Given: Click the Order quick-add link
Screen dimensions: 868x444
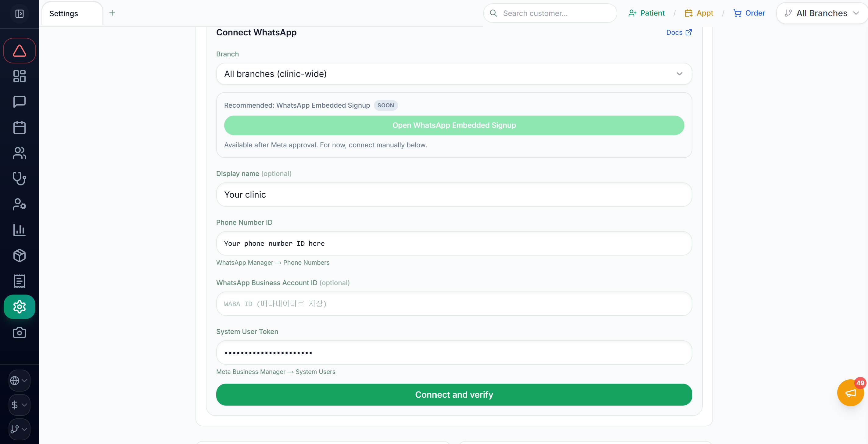Looking at the screenshot, I should click(749, 13).
